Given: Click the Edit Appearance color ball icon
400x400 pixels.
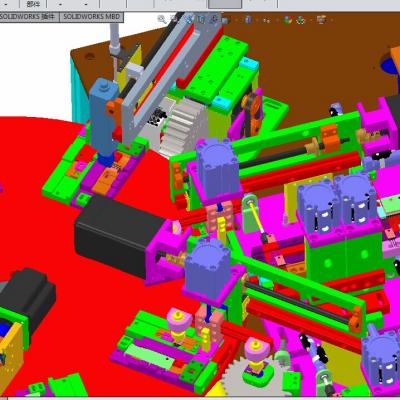Looking at the screenshot, I should coord(288,20).
